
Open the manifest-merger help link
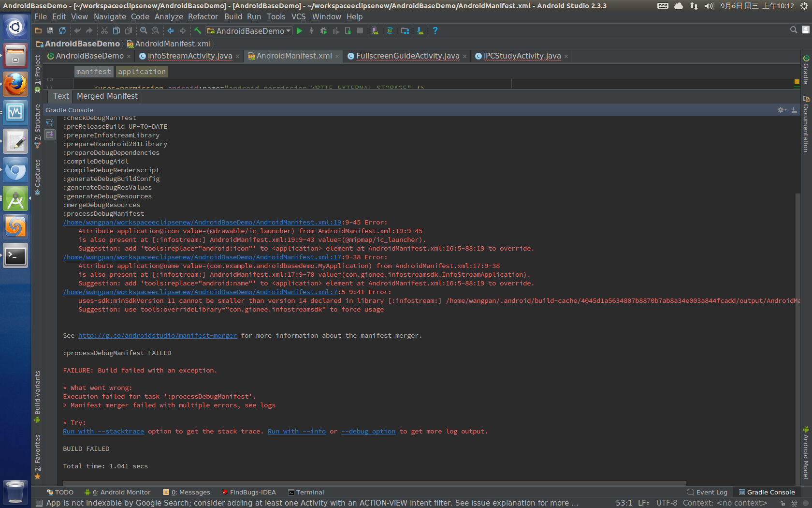157,336
